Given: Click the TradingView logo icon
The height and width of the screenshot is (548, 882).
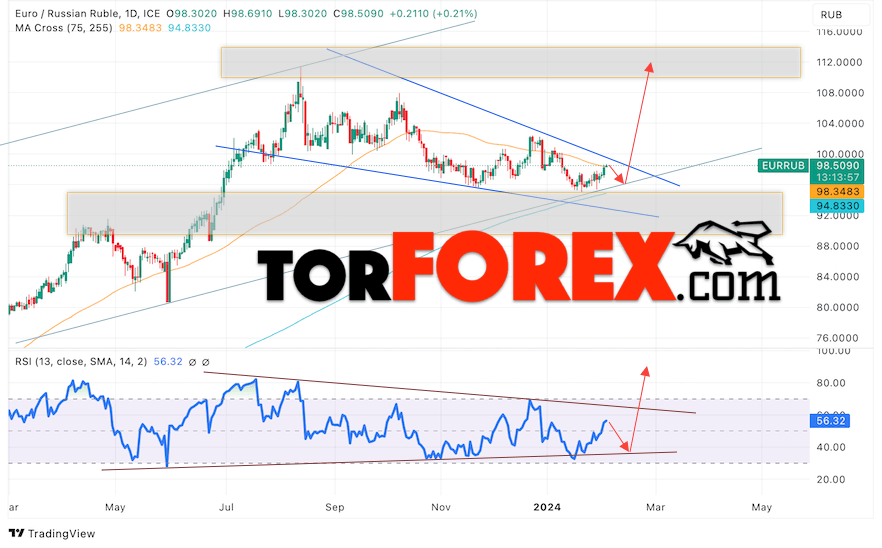Looking at the screenshot, I should point(16,533).
